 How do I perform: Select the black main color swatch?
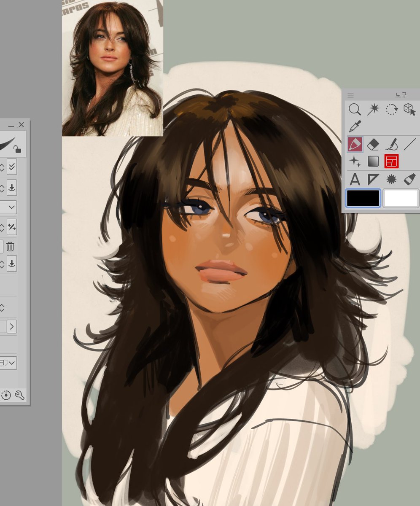(363, 198)
